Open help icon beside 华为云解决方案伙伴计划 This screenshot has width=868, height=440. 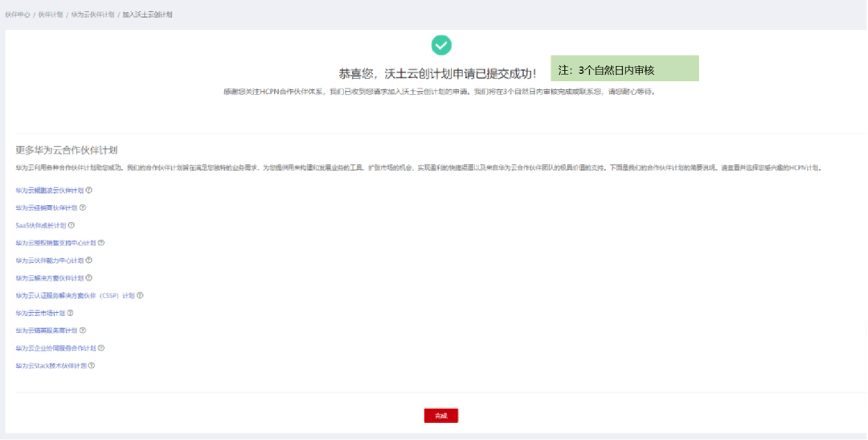(x=88, y=278)
